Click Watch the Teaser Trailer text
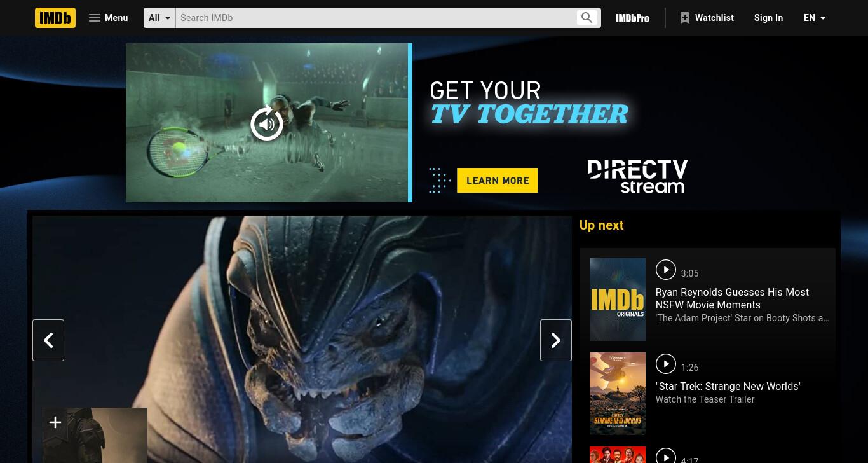This screenshot has height=463, width=868. click(705, 399)
